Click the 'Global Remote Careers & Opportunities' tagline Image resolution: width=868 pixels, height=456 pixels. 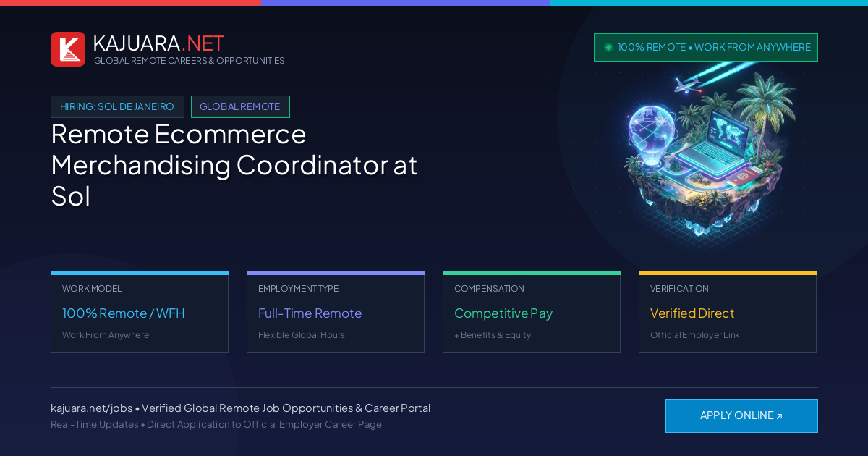[x=190, y=61]
